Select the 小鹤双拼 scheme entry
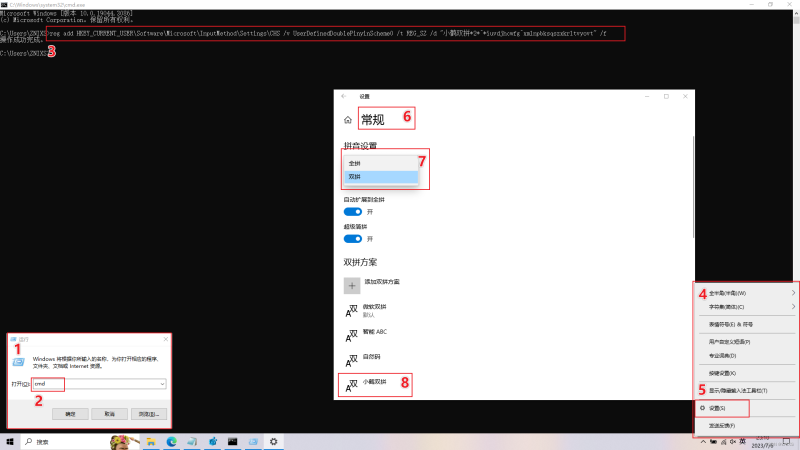Viewport: 800px width, 450px height. point(375,383)
